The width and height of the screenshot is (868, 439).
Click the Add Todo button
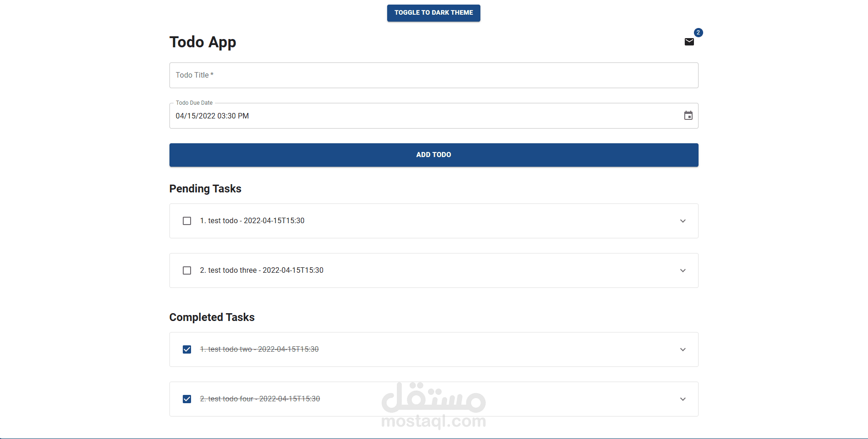[x=434, y=155]
